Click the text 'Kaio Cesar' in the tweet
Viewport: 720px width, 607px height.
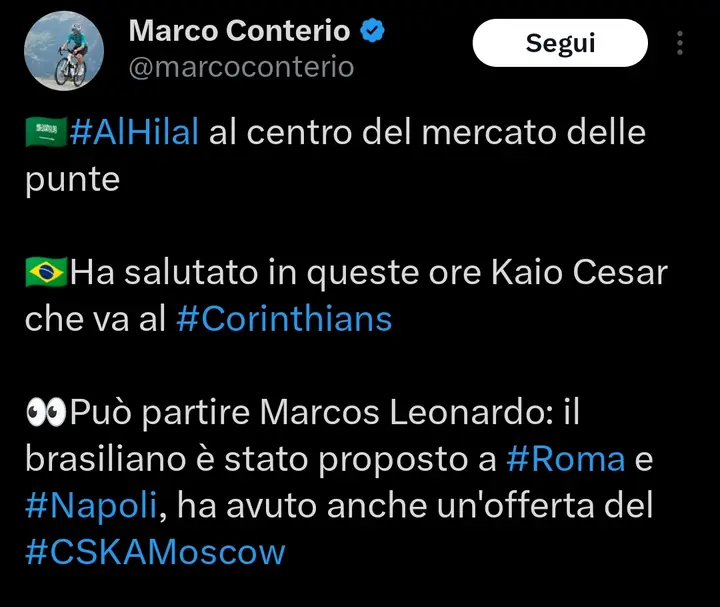579,272
